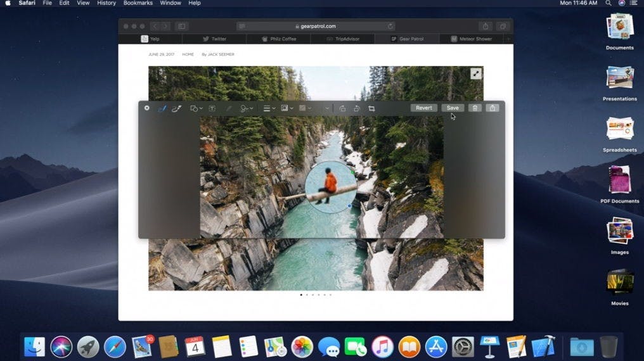
Task: Open the Bookmarks menu
Action: pyautogui.click(x=138, y=3)
